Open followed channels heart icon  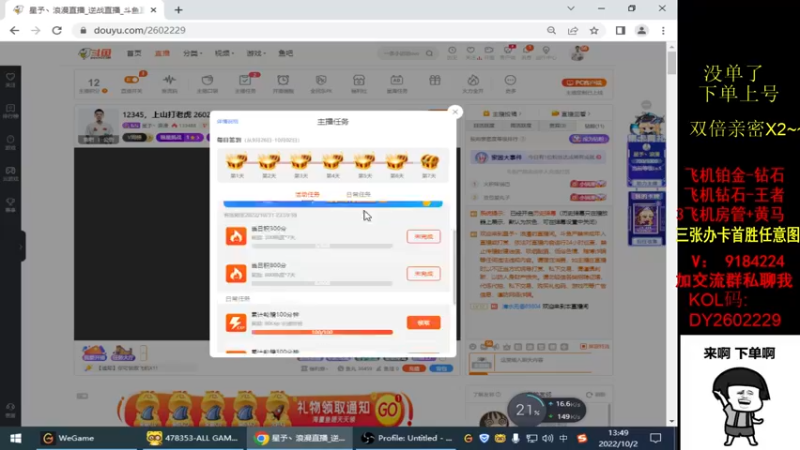[x=470, y=50]
